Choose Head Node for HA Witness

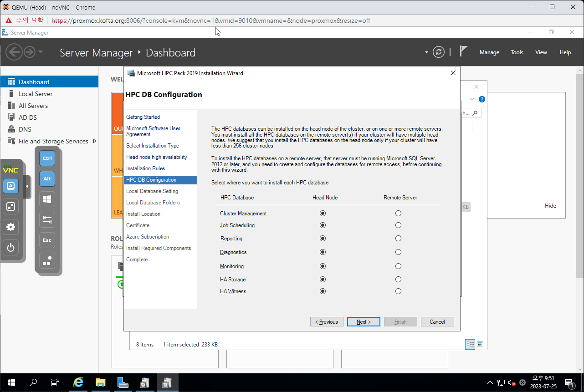(323, 291)
